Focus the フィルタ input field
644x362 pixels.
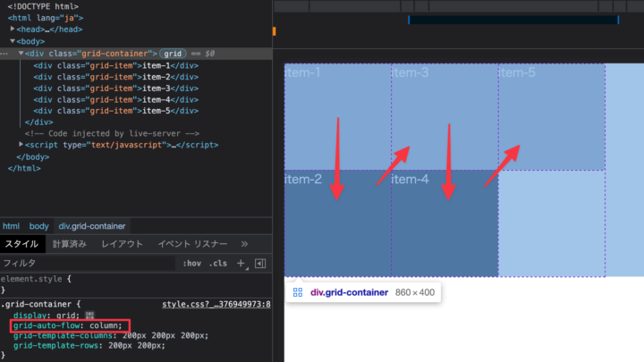(88, 263)
